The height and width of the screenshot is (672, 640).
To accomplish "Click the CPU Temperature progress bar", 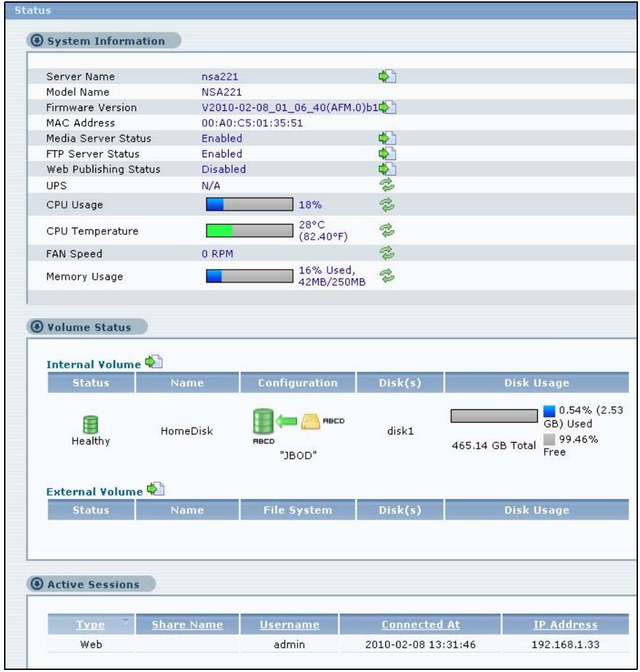I will (x=249, y=231).
